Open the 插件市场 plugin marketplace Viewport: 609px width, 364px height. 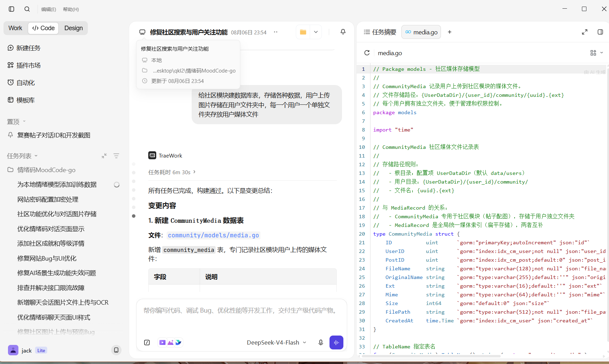(24, 65)
